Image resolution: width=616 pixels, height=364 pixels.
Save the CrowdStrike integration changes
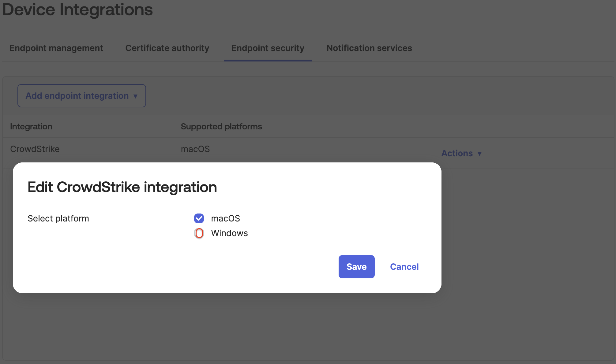click(x=356, y=267)
